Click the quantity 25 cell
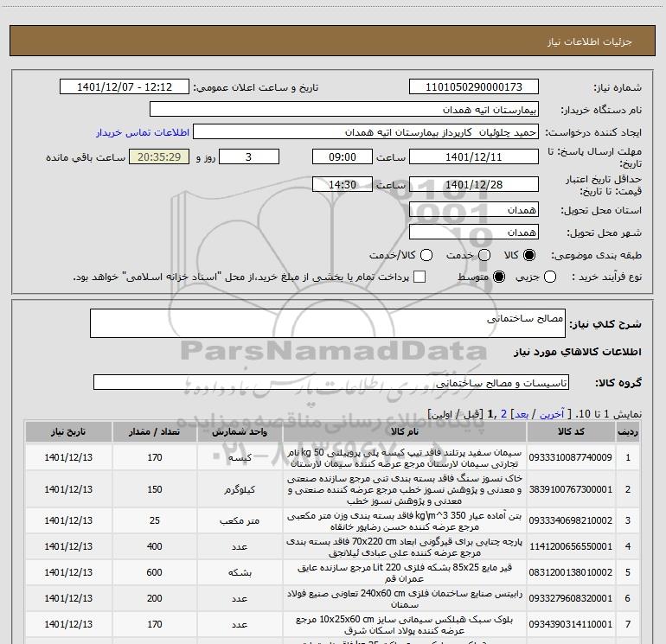This screenshot has width=666, height=644. 155,520
